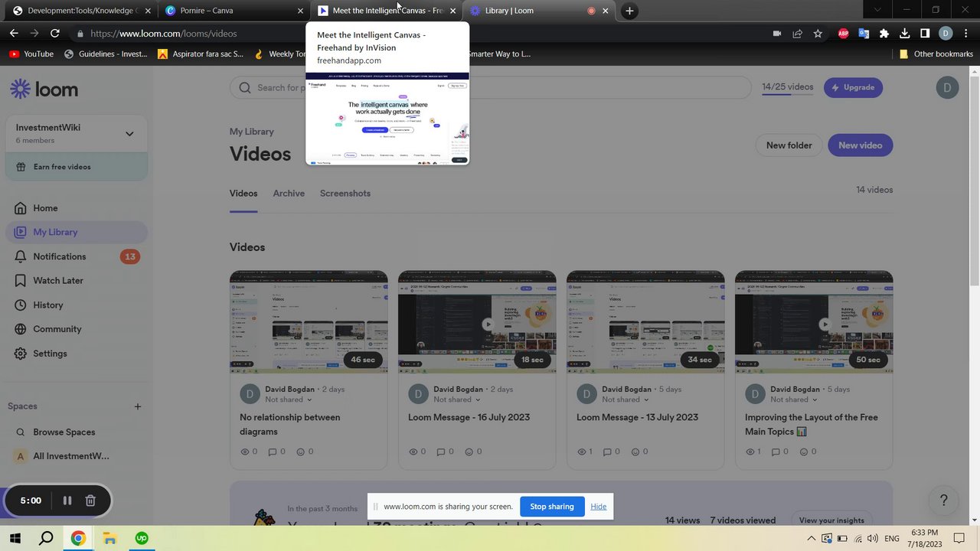Click comments icon on Improving the Layout video
Screen dimensions: 980x551
pyautogui.click(x=777, y=452)
